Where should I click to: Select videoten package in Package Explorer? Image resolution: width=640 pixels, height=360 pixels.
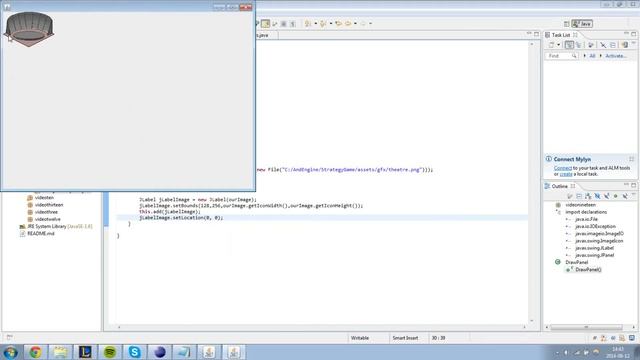point(44,198)
